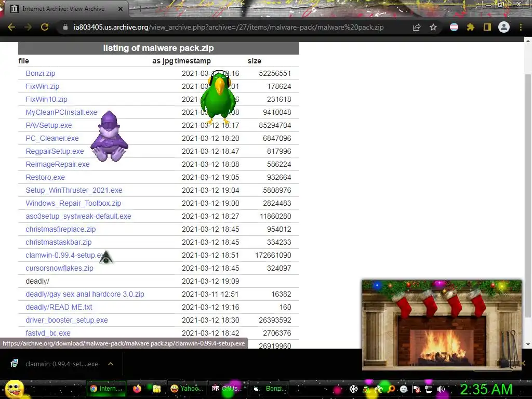532x399 pixels.
Task: Click the fastvd_bc.exe link
Action: [x=48, y=333]
